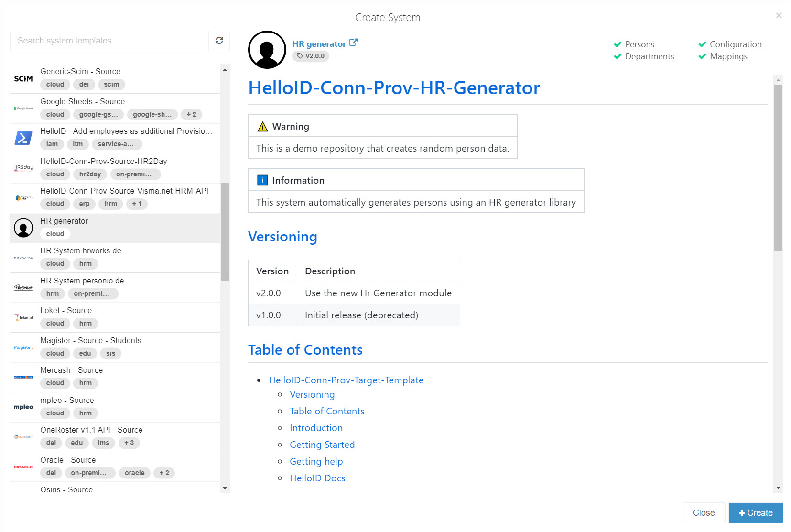
Task: Select the Generic-Scim - Source template
Action: 115,78
